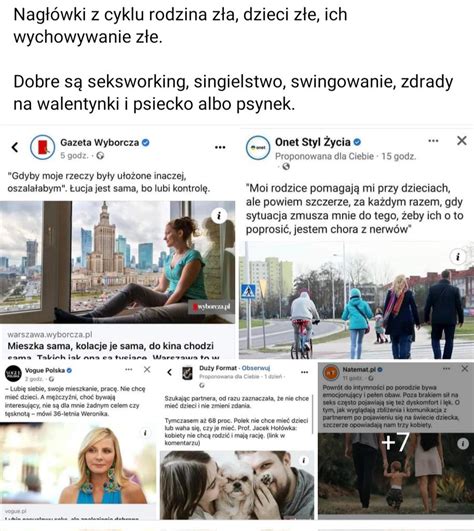This screenshot has height=531, width=474.
Task: Open Gazeta Wyborcza profile avatar
Action: [x=42, y=147]
